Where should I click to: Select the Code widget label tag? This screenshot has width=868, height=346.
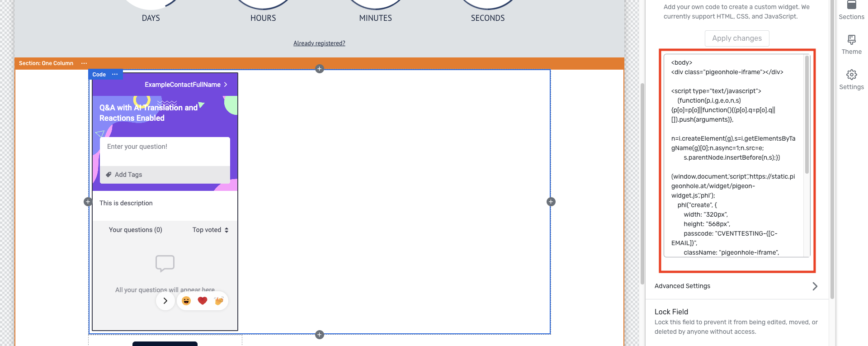point(99,75)
